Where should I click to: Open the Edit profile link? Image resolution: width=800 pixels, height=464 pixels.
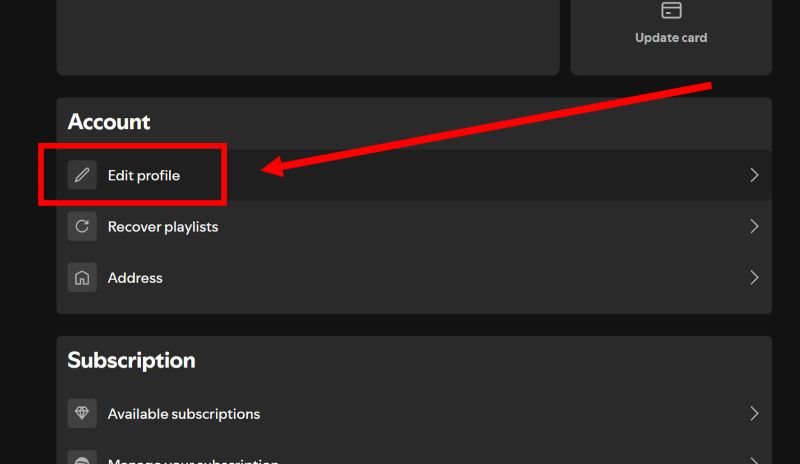tap(144, 176)
